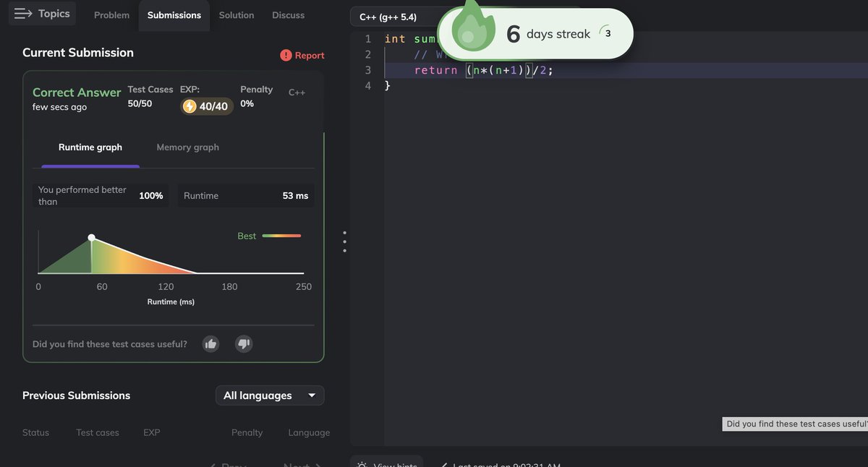Image resolution: width=868 pixels, height=467 pixels.
Task: Switch to the Memory graph tab
Action: pos(188,147)
